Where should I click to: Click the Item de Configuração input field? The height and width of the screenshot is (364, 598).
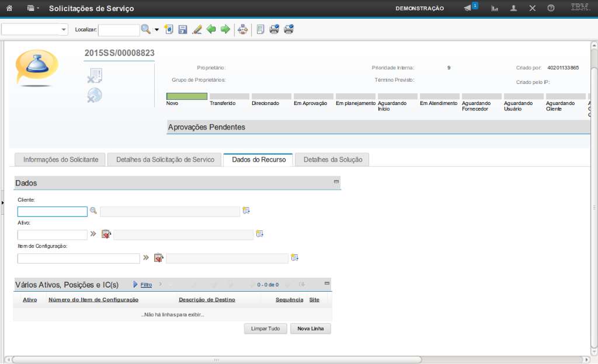tap(78, 258)
